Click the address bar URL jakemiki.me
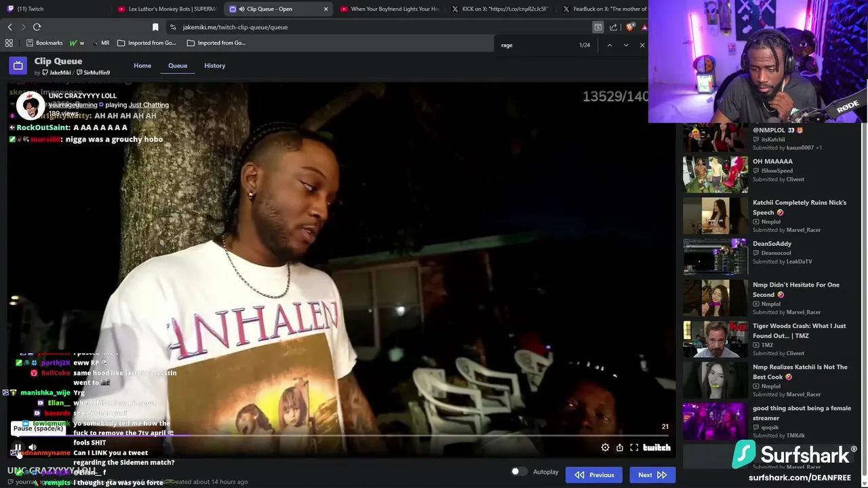 tap(235, 27)
